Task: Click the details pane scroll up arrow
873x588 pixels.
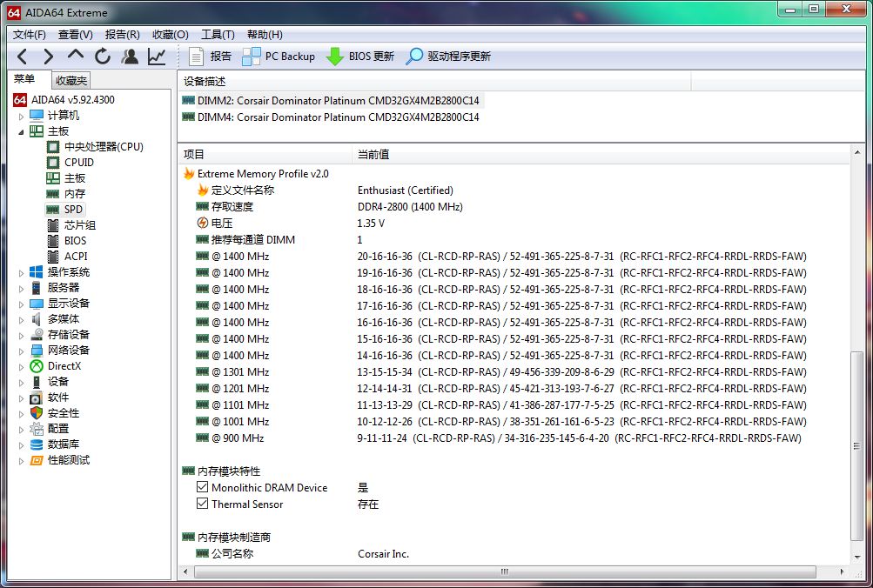Action: point(856,152)
